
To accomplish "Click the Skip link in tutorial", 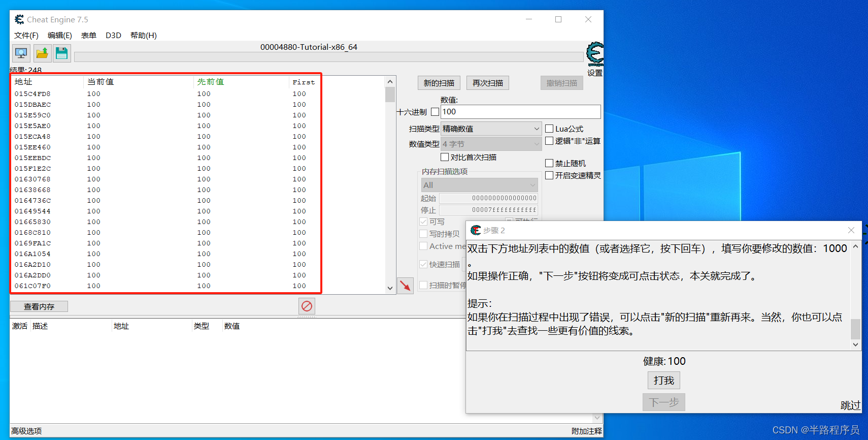I will point(850,405).
